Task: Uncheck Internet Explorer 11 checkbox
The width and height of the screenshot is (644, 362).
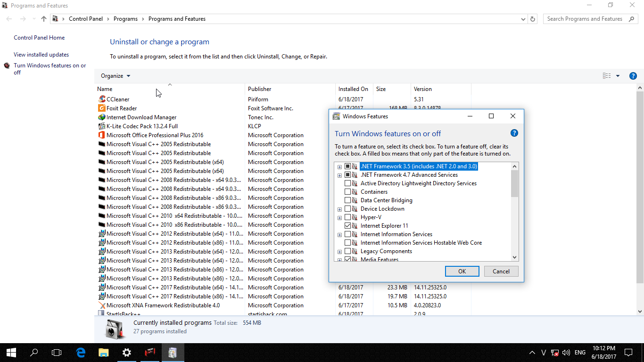Action: (x=348, y=226)
